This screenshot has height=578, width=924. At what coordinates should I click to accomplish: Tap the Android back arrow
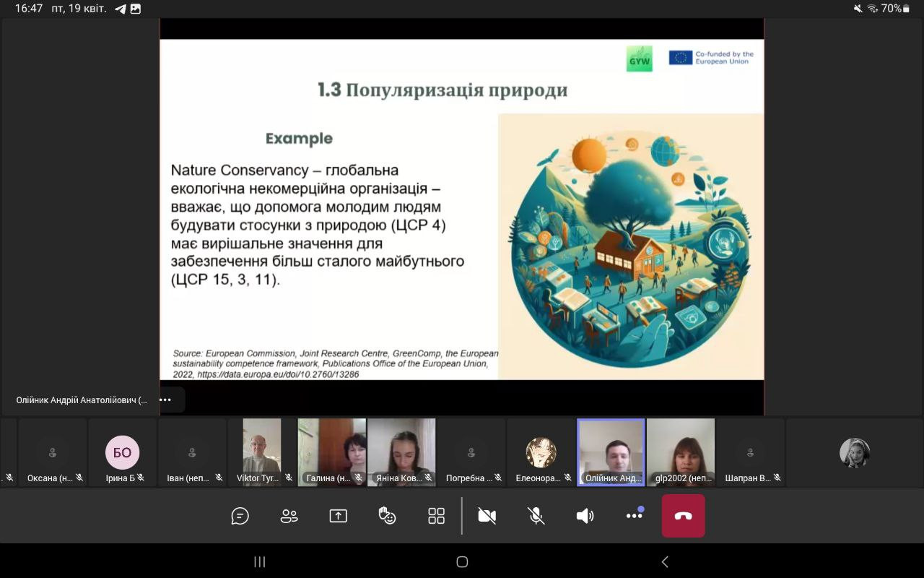pyautogui.click(x=665, y=561)
